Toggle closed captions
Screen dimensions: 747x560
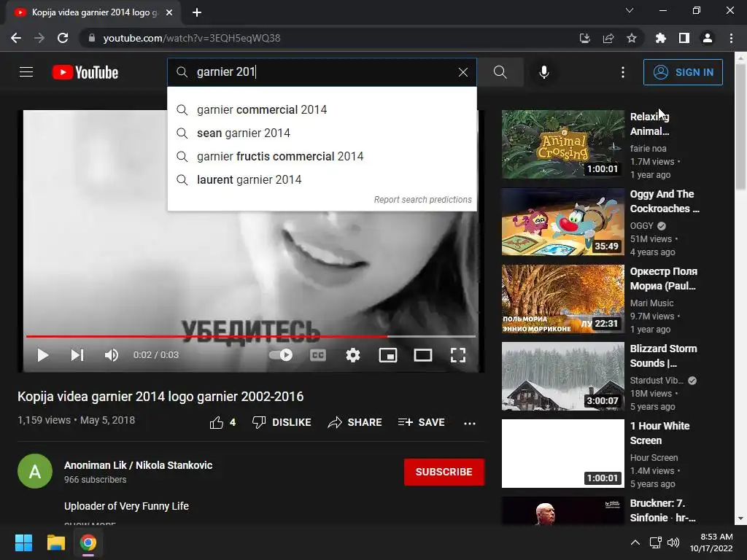pyautogui.click(x=318, y=355)
